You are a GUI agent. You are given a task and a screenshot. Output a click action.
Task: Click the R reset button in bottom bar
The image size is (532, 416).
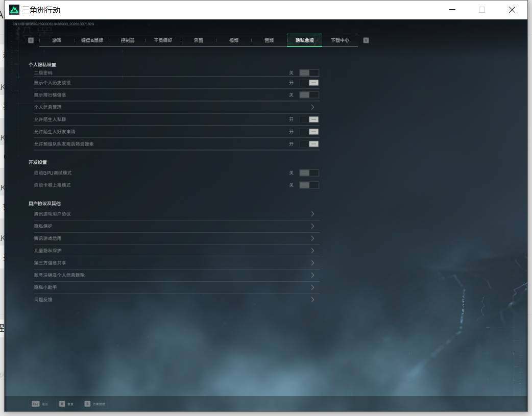point(66,404)
